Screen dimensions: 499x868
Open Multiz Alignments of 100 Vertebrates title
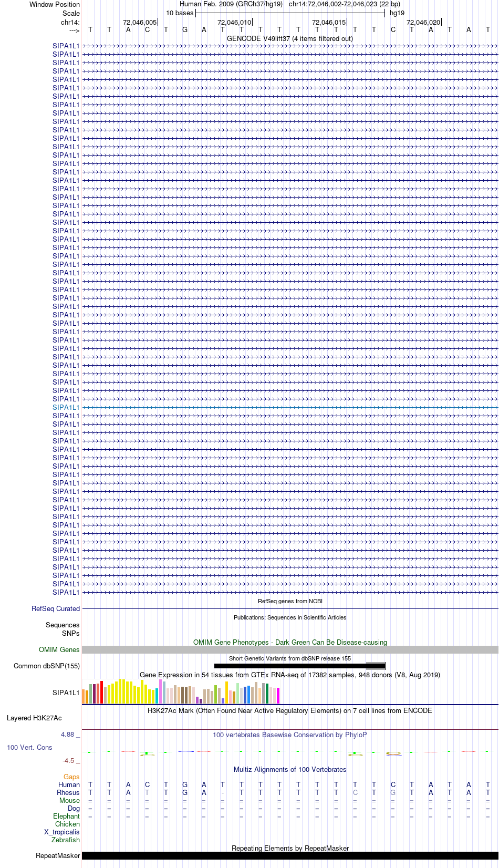tap(290, 769)
